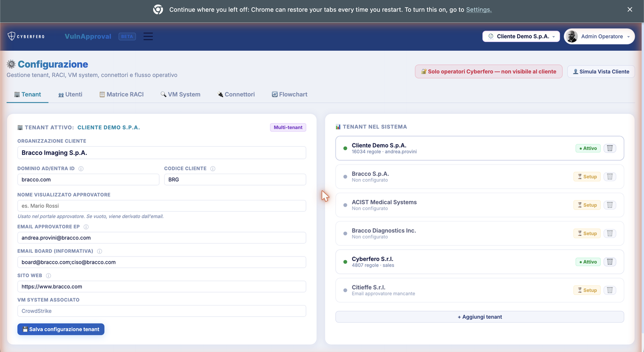Click Salva configurazione tenant button

click(61, 329)
